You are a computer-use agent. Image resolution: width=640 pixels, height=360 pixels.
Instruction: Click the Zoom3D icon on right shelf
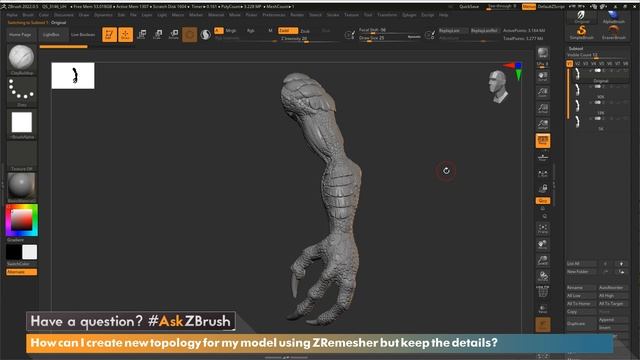(542, 261)
